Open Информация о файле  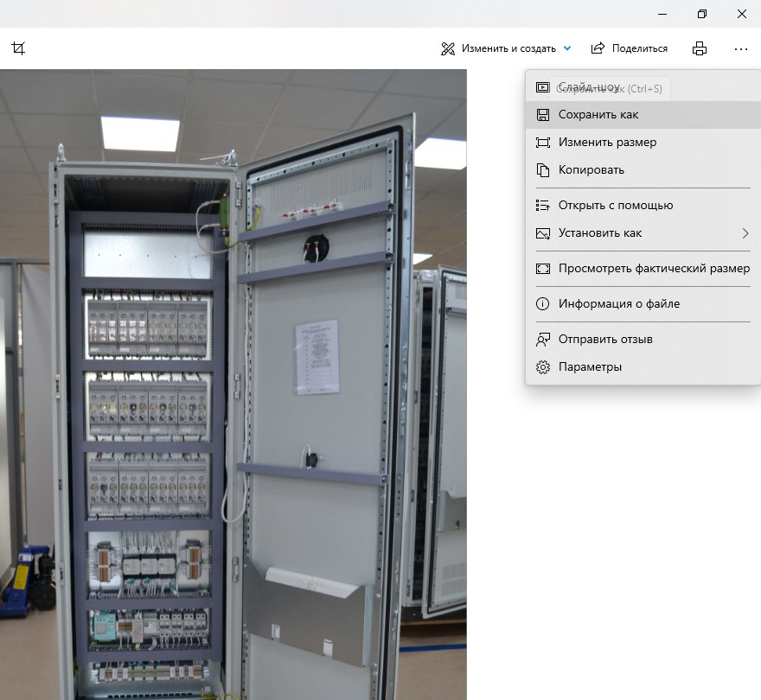643,304
